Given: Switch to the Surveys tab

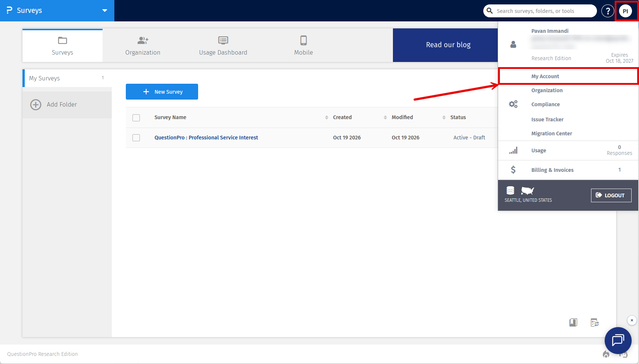Looking at the screenshot, I should (62, 46).
